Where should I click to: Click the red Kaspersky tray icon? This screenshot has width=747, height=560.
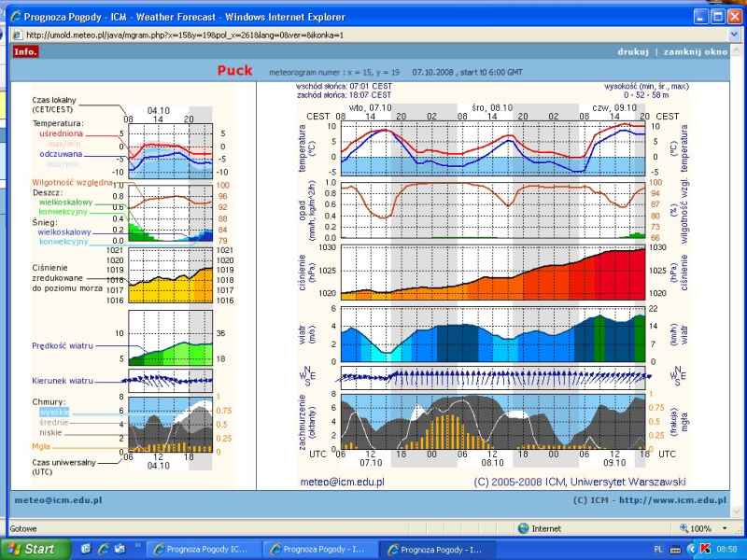click(705, 549)
